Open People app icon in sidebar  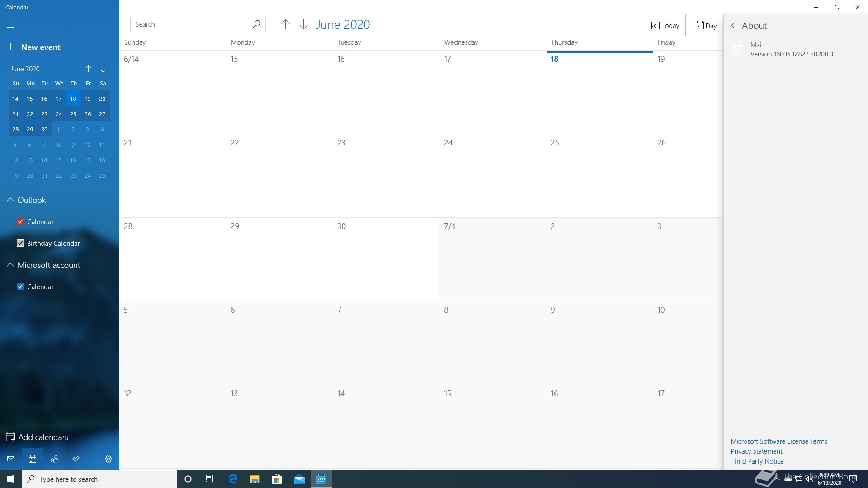54,459
